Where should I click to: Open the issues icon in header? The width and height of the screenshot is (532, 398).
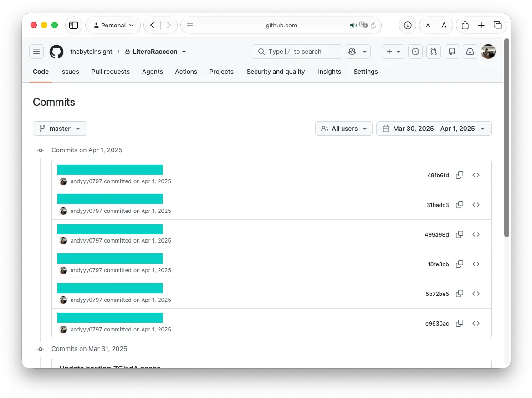click(x=415, y=52)
